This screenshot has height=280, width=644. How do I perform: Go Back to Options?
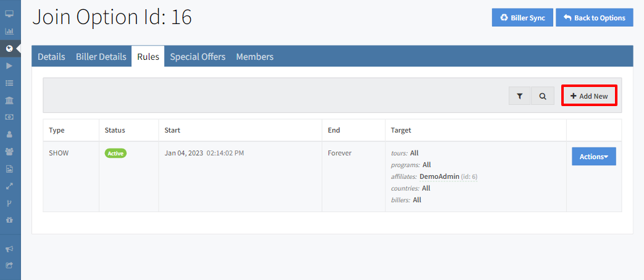click(x=594, y=18)
